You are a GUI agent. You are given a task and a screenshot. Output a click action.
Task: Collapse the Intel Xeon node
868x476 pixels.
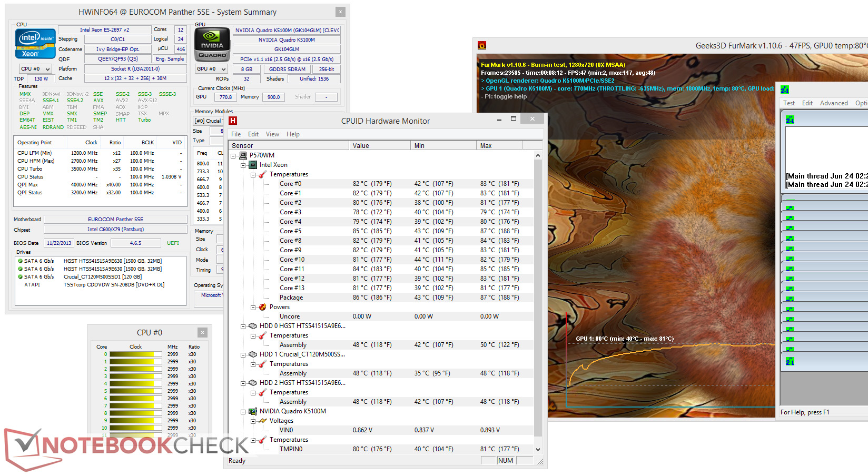(x=243, y=165)
